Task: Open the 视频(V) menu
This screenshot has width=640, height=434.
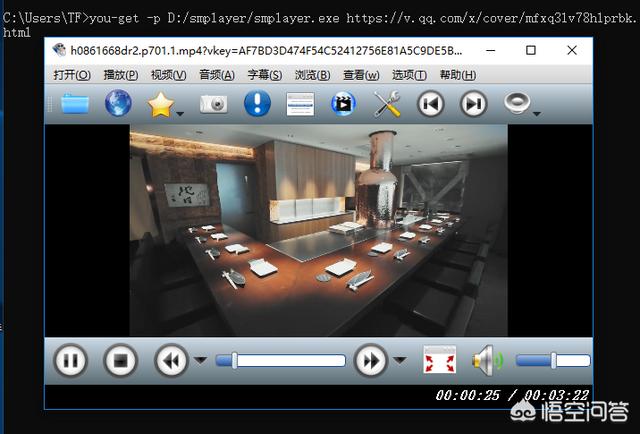Action: tap(169, 75)
